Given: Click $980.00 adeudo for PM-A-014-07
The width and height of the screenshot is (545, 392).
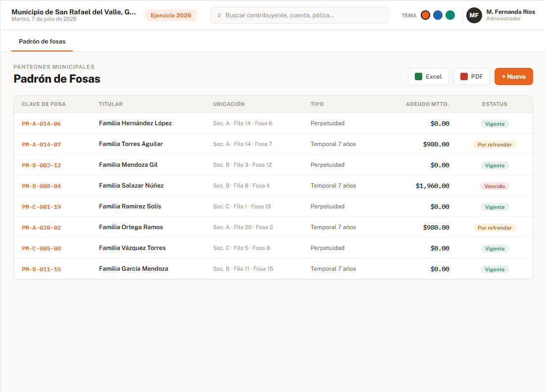Looking at the screenshot, I should [x=436, y=144].
